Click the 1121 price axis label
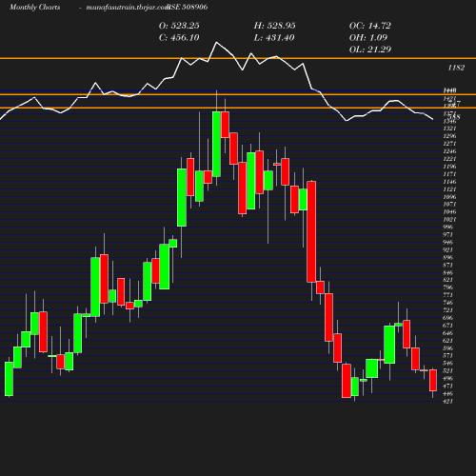 click(449, 189)
